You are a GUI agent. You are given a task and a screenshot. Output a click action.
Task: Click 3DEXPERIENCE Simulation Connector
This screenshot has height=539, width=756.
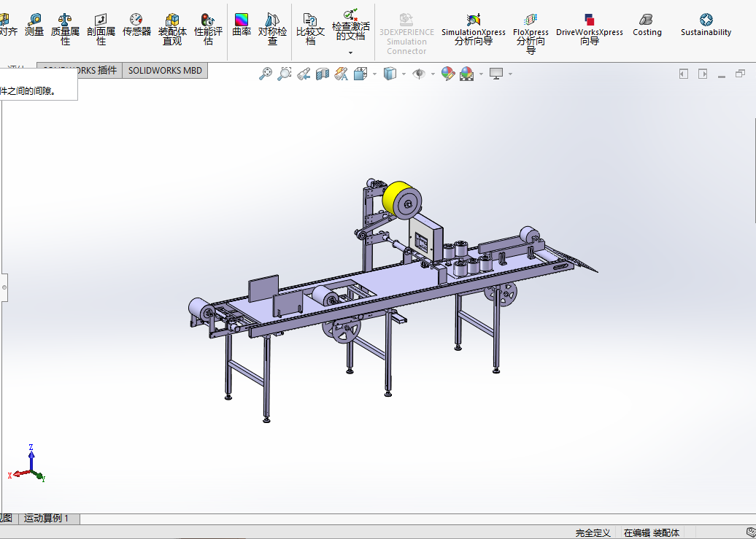click(406, 34)
